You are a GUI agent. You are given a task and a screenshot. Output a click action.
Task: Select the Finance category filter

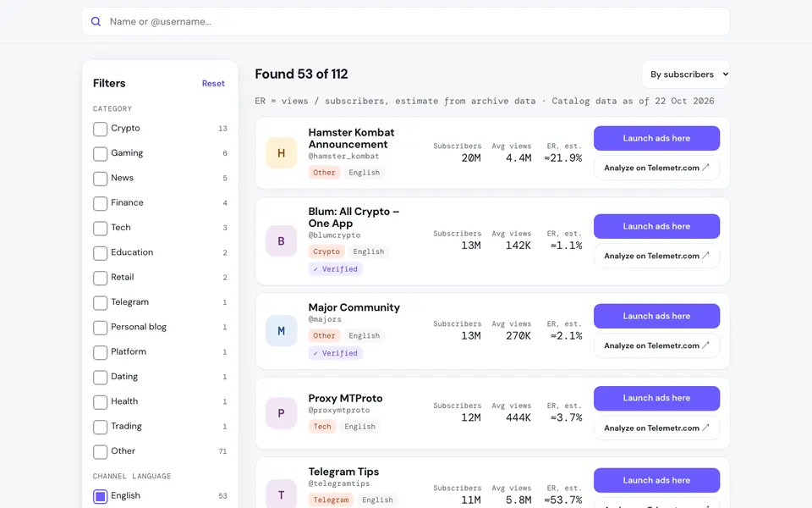tap(100, 204)
